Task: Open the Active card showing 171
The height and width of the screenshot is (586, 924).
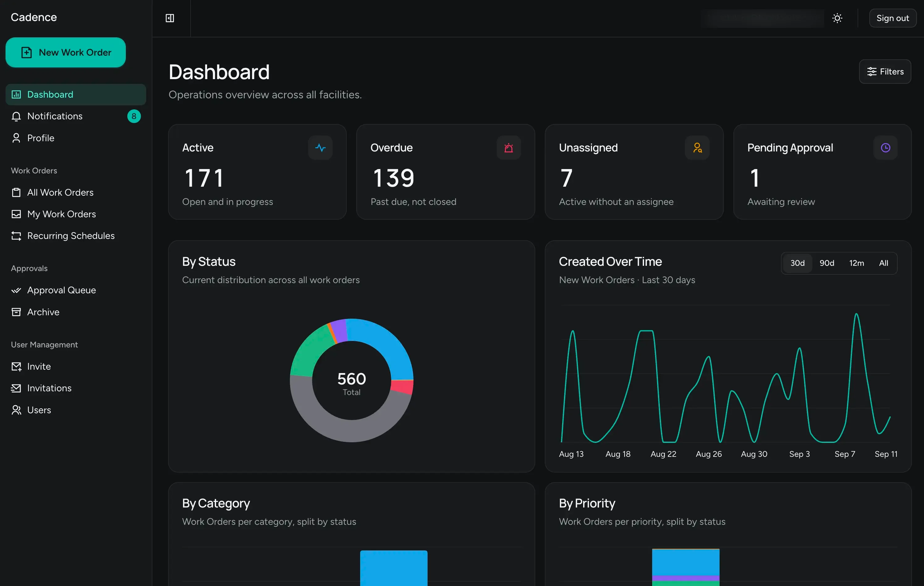Action: coord(257,172)
